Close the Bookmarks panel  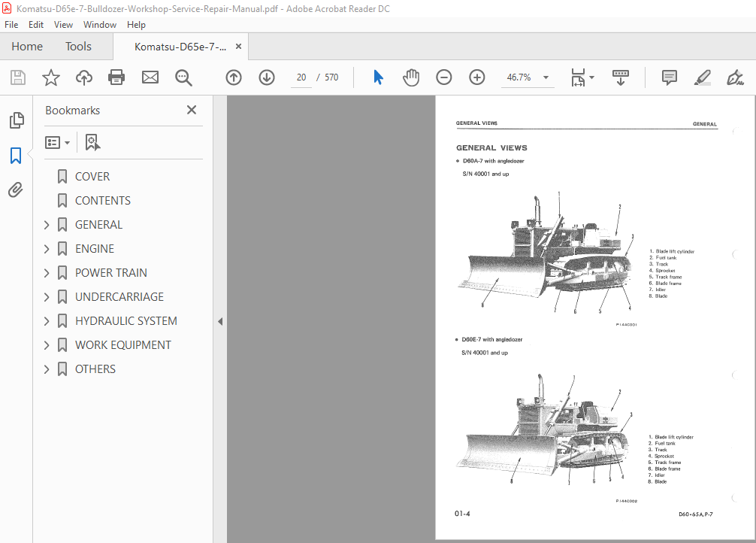[192, 110]
